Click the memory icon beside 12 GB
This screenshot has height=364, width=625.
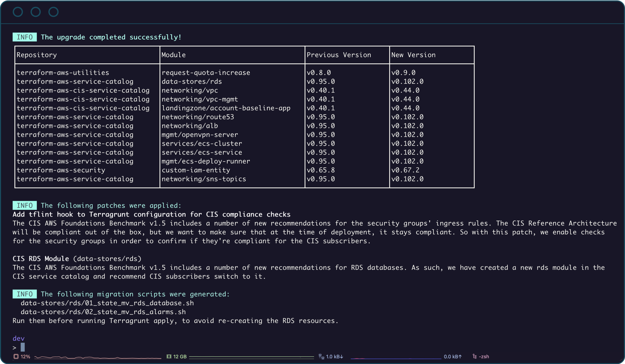(169, 356)
